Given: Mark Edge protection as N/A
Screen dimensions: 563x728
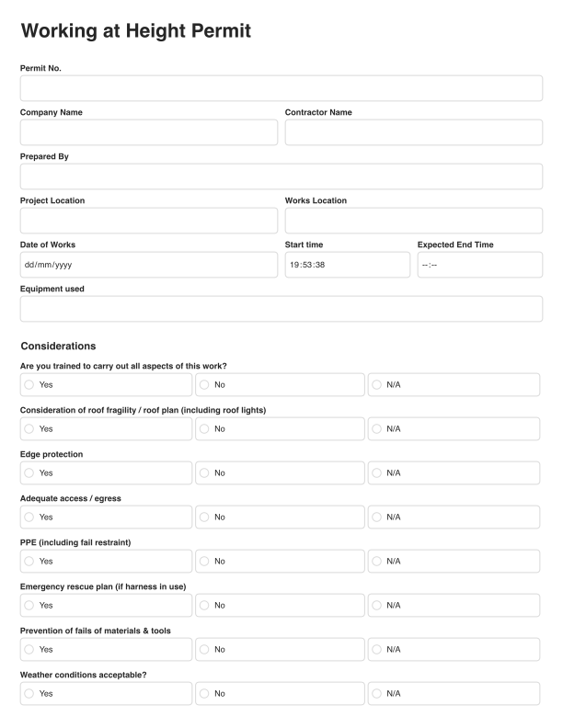Looking at the screenshot, I should pyautogui.click(x=376, y=472).
